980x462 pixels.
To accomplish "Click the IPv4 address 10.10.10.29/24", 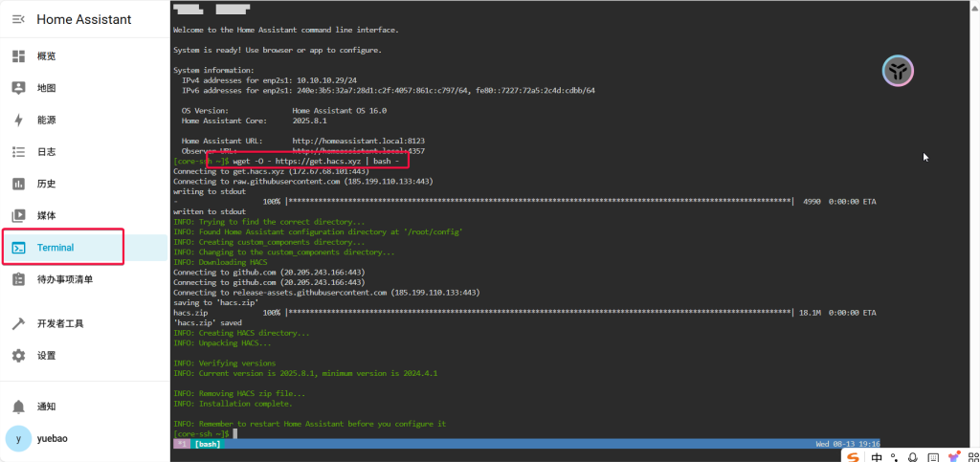I will pyautogui.click(x=327, y=80).
